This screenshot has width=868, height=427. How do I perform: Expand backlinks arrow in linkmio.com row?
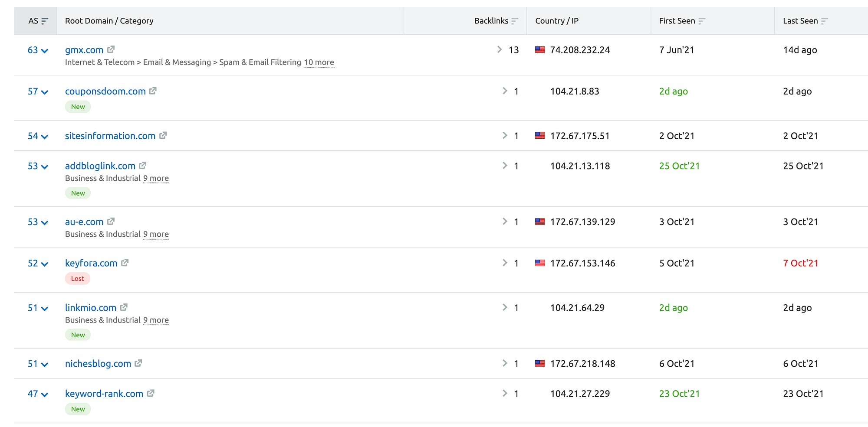click(x=505, y=307)
